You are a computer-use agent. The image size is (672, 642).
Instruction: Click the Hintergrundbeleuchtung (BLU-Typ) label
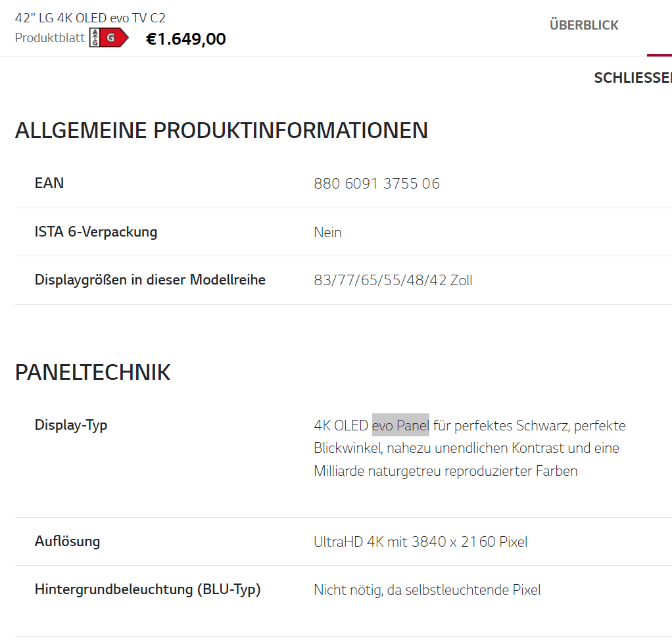(x=148, y=589)
